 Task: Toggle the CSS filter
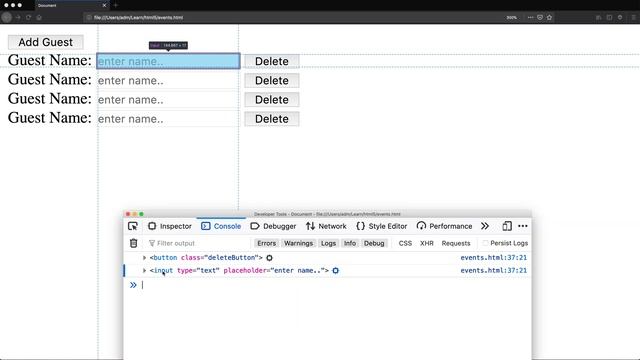405,243
